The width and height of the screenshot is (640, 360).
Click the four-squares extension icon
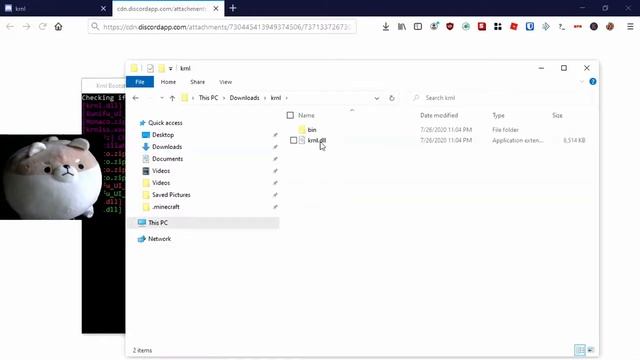click(x=498, y=27)
